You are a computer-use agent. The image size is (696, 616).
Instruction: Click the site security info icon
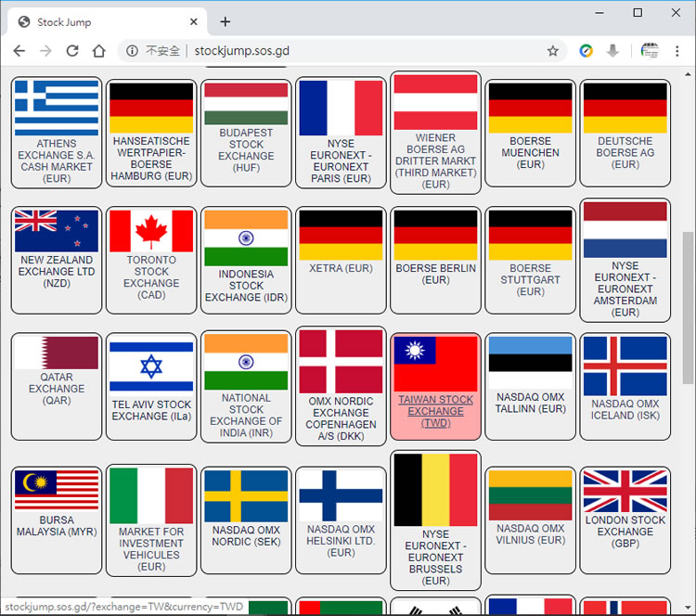point(132,51)
